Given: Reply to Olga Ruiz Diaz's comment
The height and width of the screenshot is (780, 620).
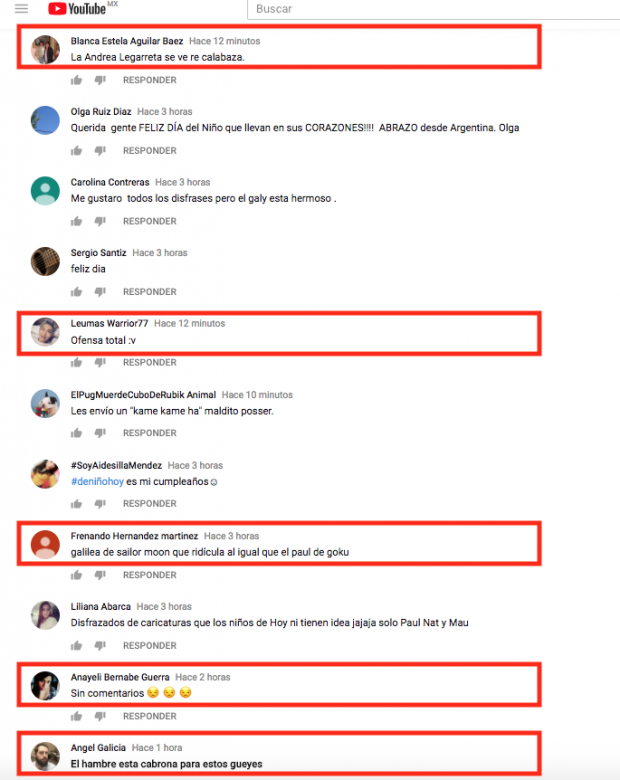Looking at the screenshot, I should pyautogui.click(x=150, y=151).
